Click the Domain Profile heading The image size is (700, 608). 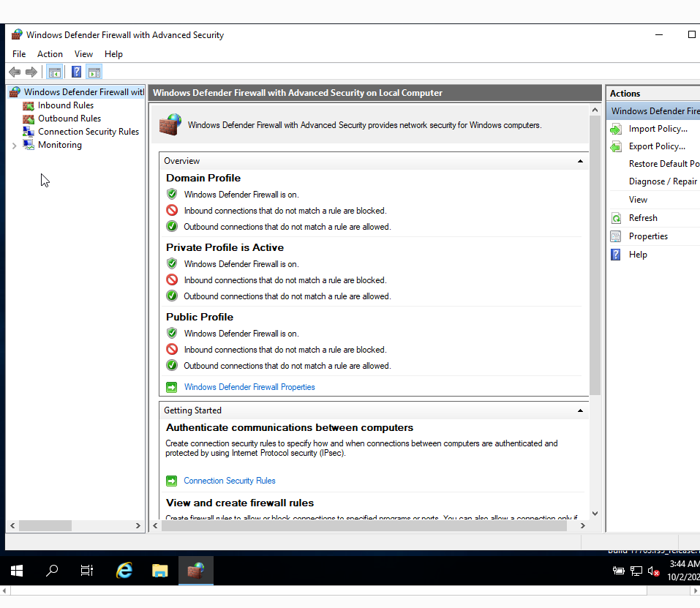[x=203, y=178]
